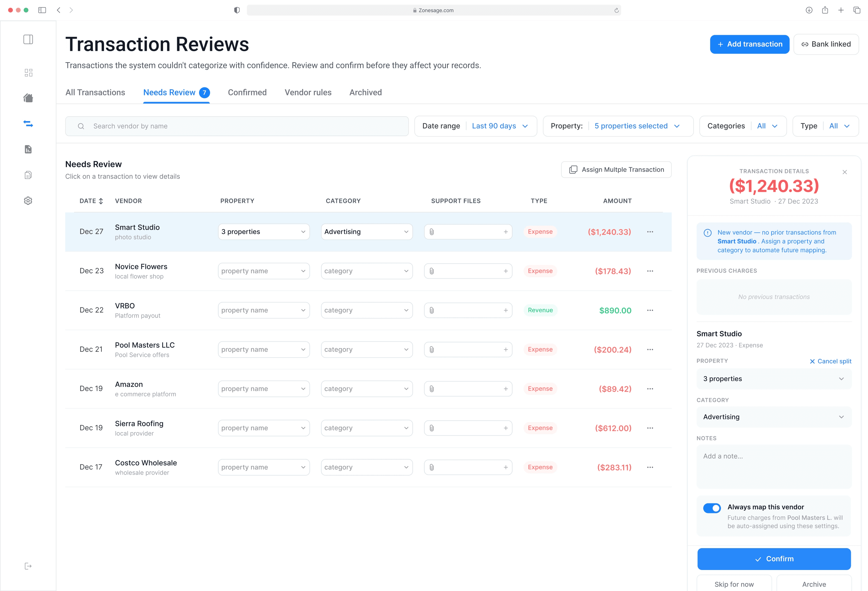
Task: Open more options for Costco Wholesale row
Action: click(x=650, y=467)
